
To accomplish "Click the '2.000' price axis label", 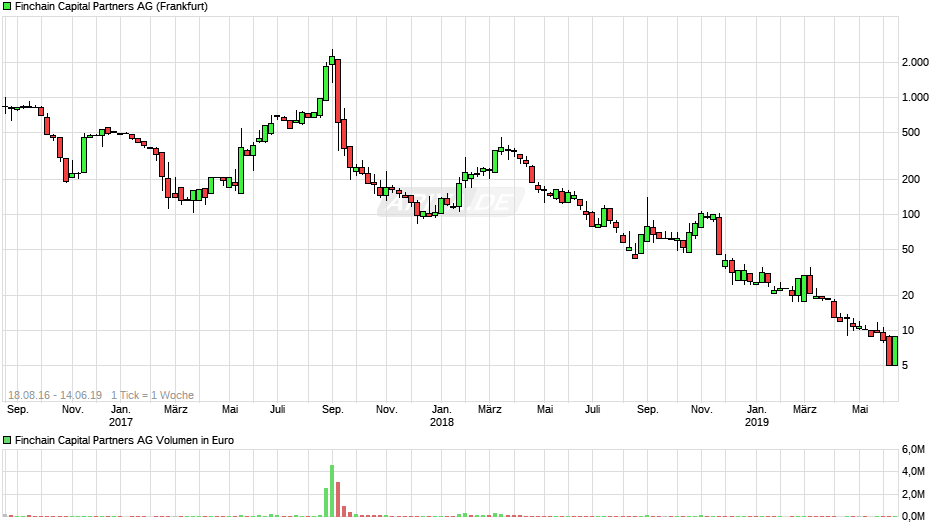I will tap(915, 62).
